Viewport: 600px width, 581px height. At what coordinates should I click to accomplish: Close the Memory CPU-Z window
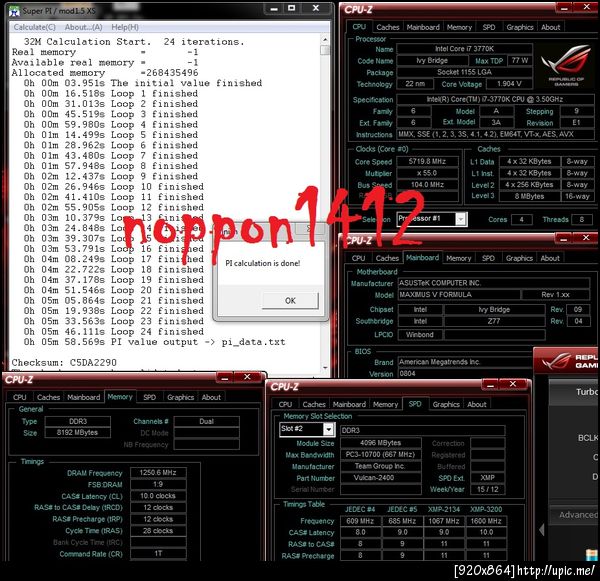click(x=247, y=377)
